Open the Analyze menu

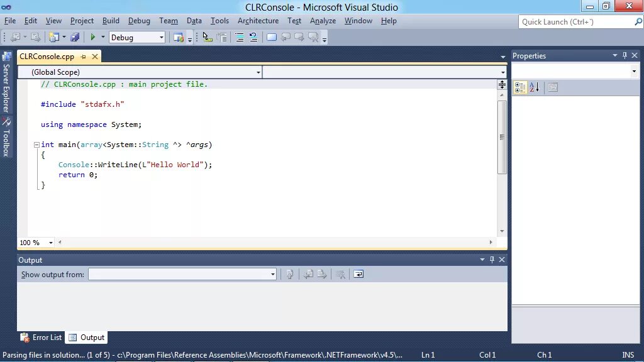pos(323,21)
